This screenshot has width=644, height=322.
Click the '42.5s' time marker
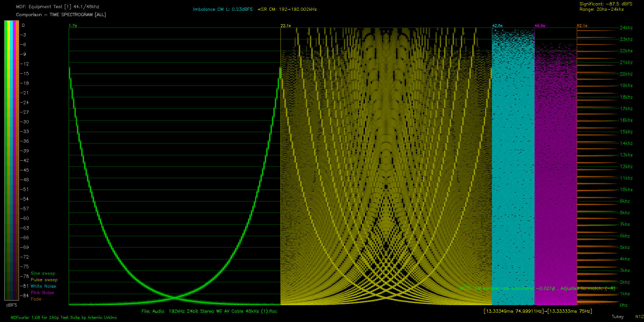(x=497, y=26)
